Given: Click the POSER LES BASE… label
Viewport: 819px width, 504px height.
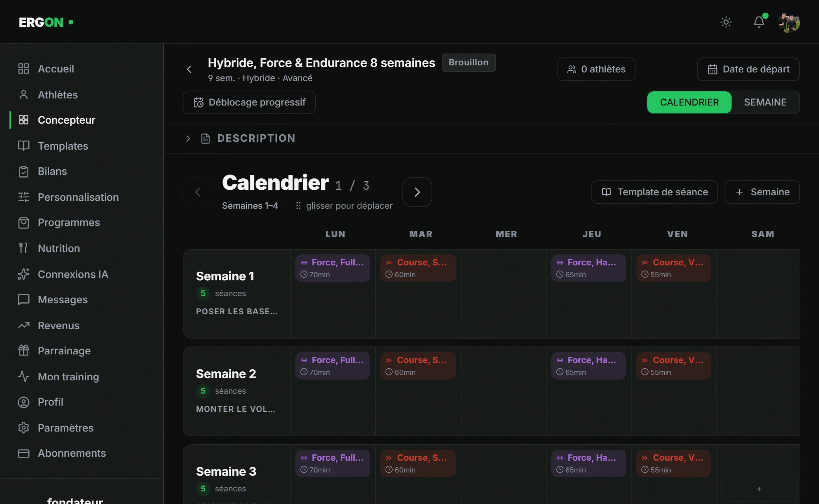Looking at the screenshot, I should tap(237, 311).
